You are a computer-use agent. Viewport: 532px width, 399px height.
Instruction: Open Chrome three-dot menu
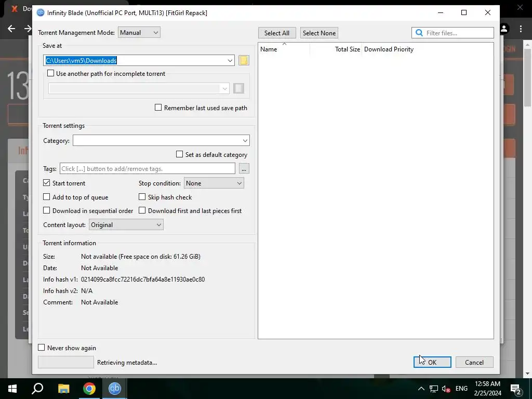[x=521, y=29]
